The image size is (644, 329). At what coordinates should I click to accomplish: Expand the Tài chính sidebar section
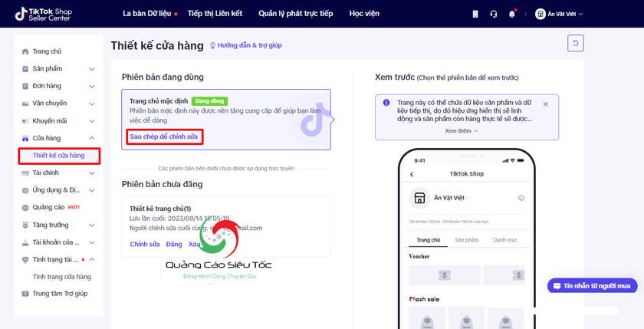pos(91,173)
